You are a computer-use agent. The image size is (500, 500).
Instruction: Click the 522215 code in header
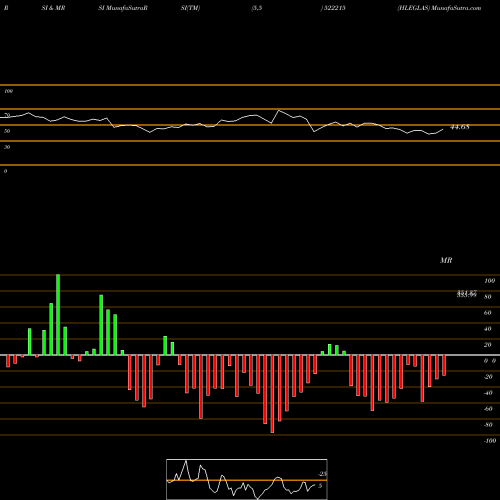[x=335, y=8]
